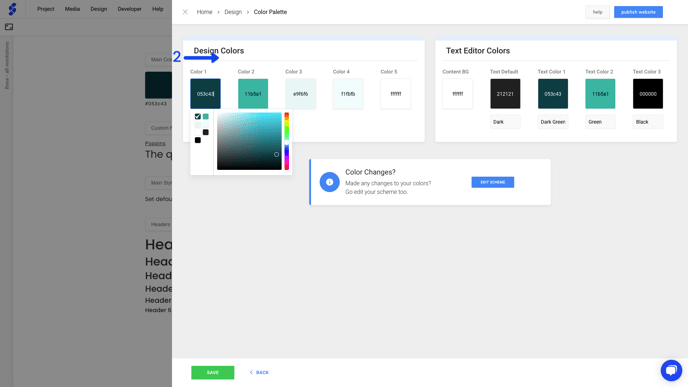The width and height of the screenshot is (688, 387).
Task: Go to Design in the breadcrumb
Action: click(233, 12)
